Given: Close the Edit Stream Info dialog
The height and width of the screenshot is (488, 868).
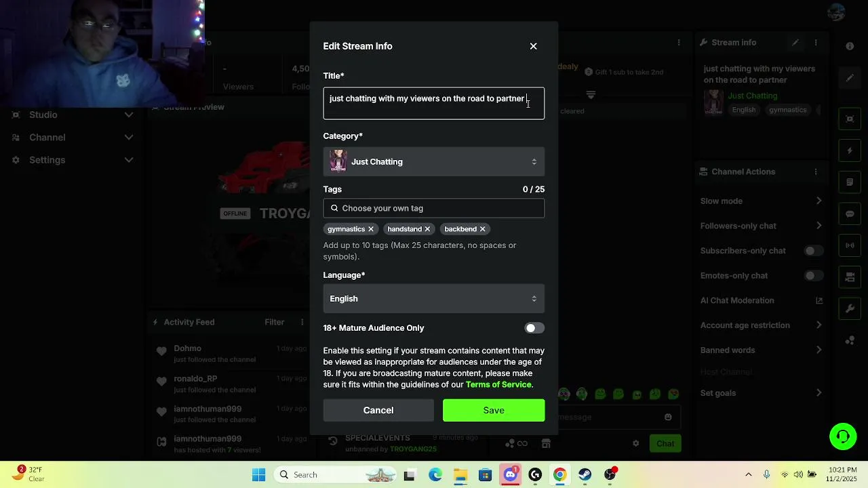Looking at the screenshot, I should coord(533,46).
